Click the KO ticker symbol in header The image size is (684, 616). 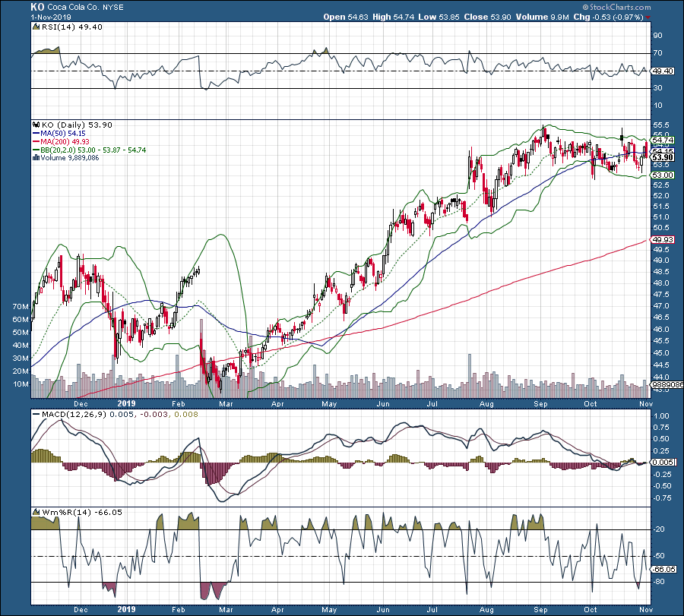pyautogui.click(x=37, y=7)
